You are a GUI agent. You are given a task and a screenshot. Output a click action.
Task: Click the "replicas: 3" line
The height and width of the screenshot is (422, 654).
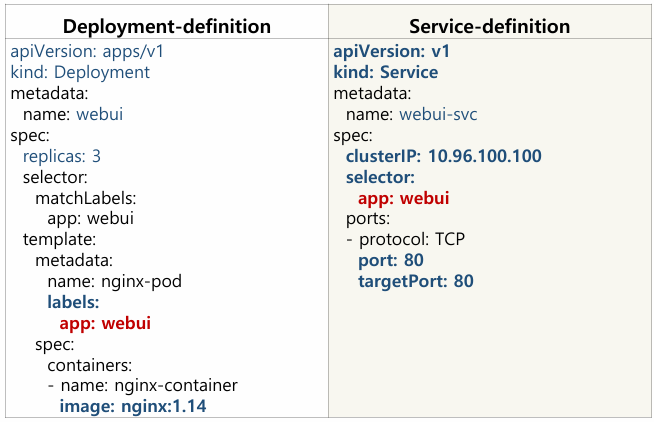pos(62,156)
